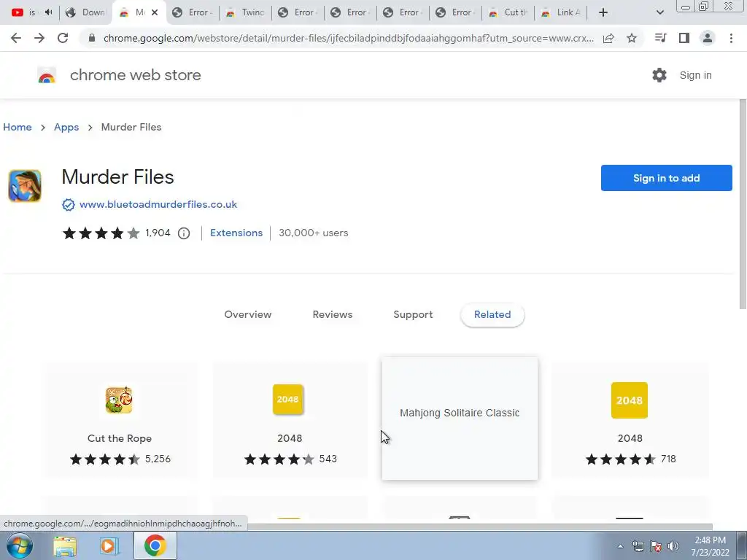Open the media control icon in toolbar

[660, 38]
